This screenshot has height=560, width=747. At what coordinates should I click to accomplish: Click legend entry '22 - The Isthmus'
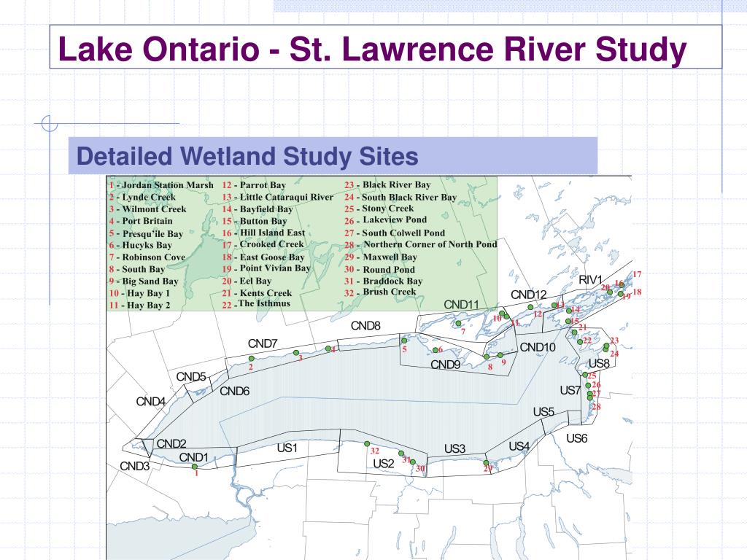(256, 304)
